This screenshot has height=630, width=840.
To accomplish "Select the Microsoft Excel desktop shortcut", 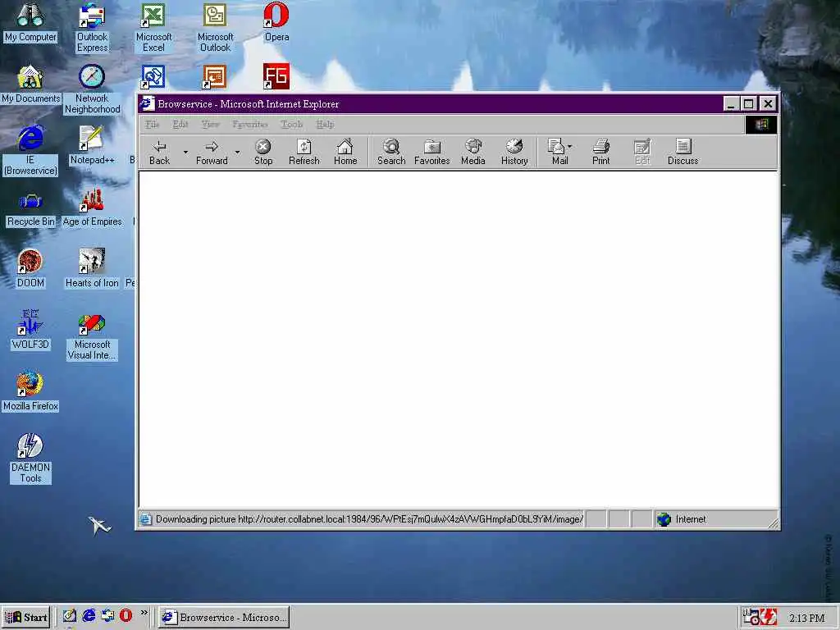I will click(153, 28).
